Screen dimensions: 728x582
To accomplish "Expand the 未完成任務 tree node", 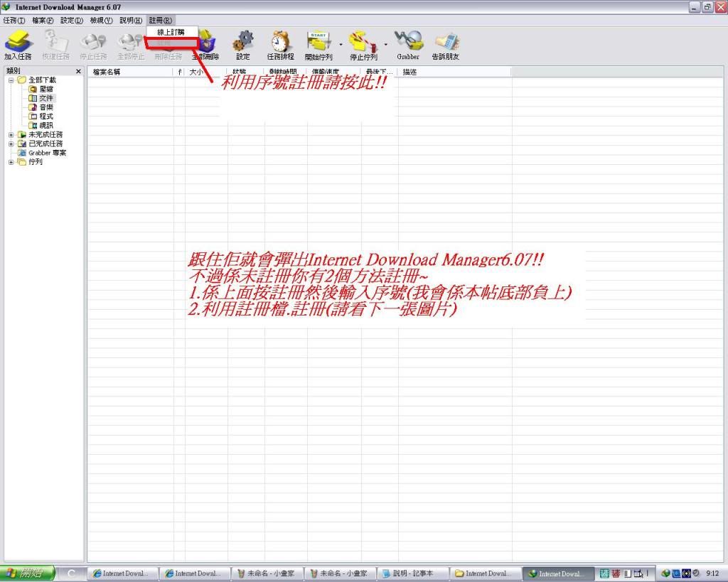I will point(11,135).
